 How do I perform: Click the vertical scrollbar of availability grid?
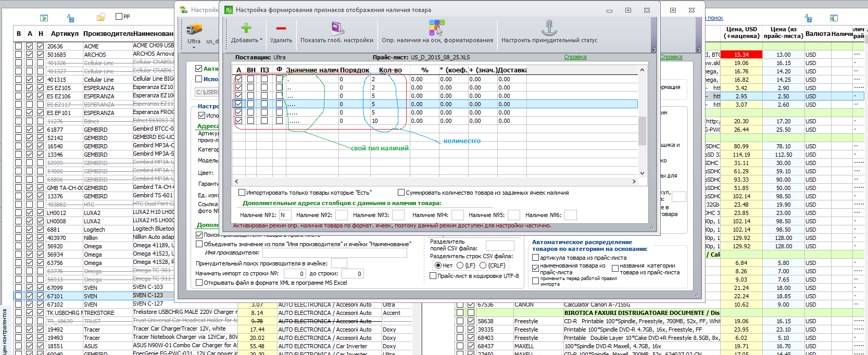tap(642, 131)
